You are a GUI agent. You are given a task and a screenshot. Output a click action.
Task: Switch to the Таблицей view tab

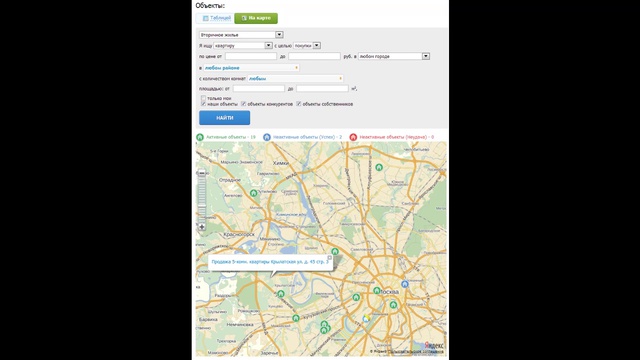click(215, 18)
